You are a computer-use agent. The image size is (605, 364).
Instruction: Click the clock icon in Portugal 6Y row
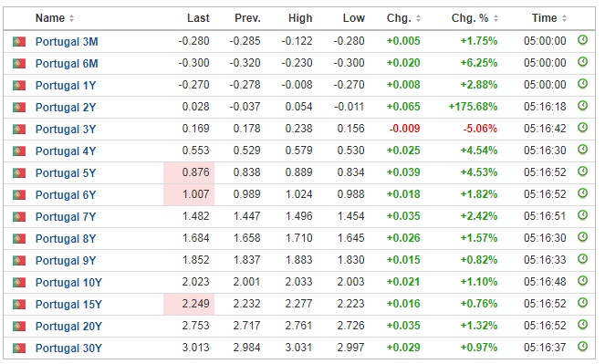(x=582, y=193)
